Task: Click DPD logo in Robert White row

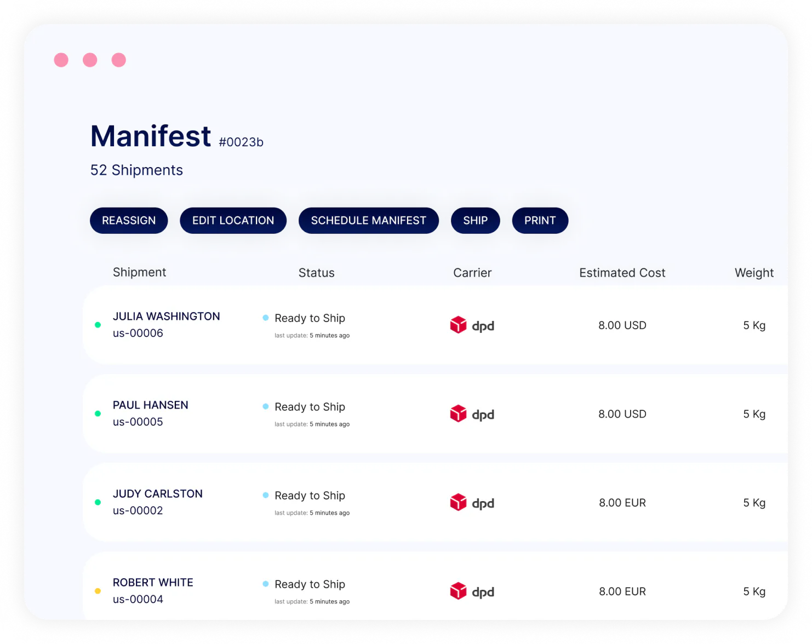Action: click(x=472, y=591)
